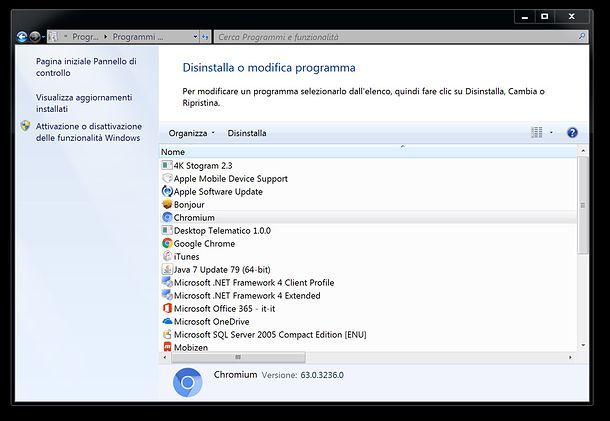The height and width of the screenshot is (421, 610).
Task: Click the .NET Framework 4 Extended icon
Action: point(167,295)
